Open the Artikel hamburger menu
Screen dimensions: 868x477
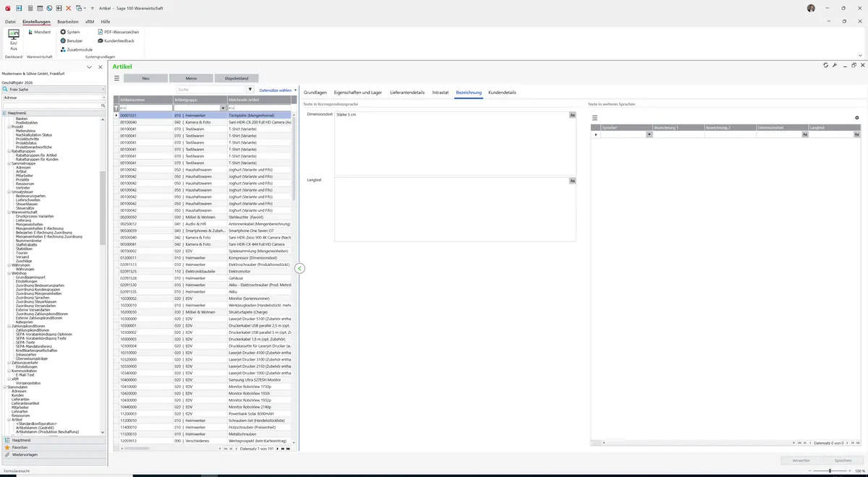click(116, 78)
